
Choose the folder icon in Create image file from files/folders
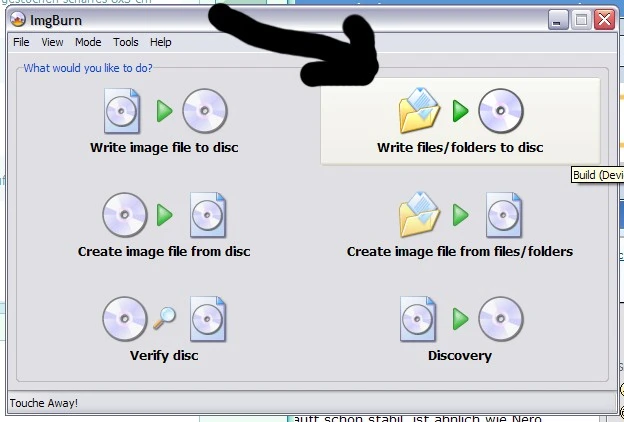(x=419, y=215)
